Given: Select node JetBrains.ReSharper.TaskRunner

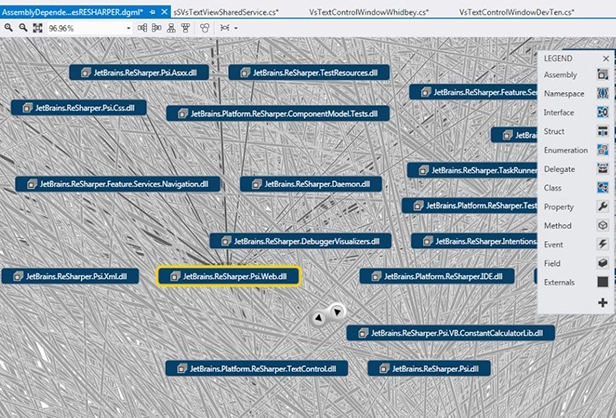Looking at the screenshot, I should click(472, 170).
